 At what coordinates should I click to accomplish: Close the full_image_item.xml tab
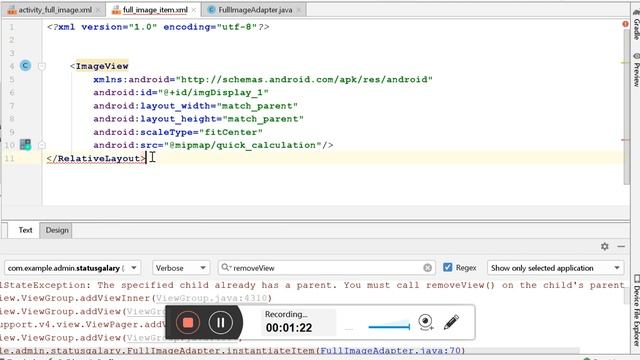[x=193, y=10]
